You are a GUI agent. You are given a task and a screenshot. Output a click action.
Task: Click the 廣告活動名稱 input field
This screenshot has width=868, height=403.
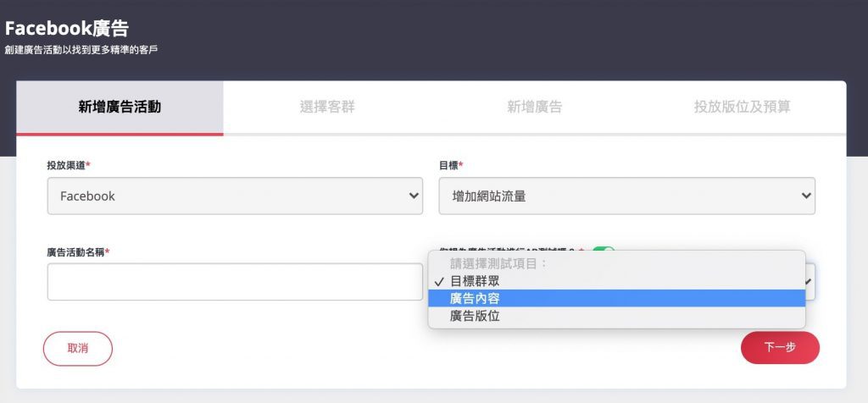tap(236, 282)
